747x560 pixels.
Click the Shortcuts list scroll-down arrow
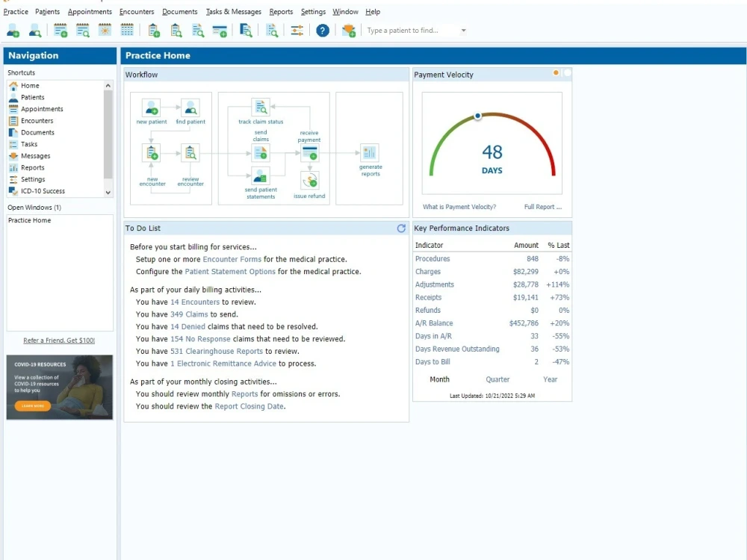coord(108,193)
